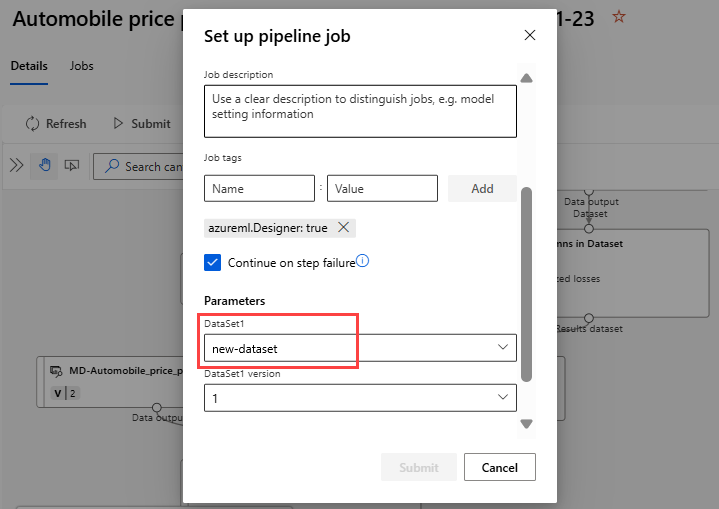This screenshot has width=719, height=509.
Task: Switch to the Jobs tab
Action: [81, 66]
